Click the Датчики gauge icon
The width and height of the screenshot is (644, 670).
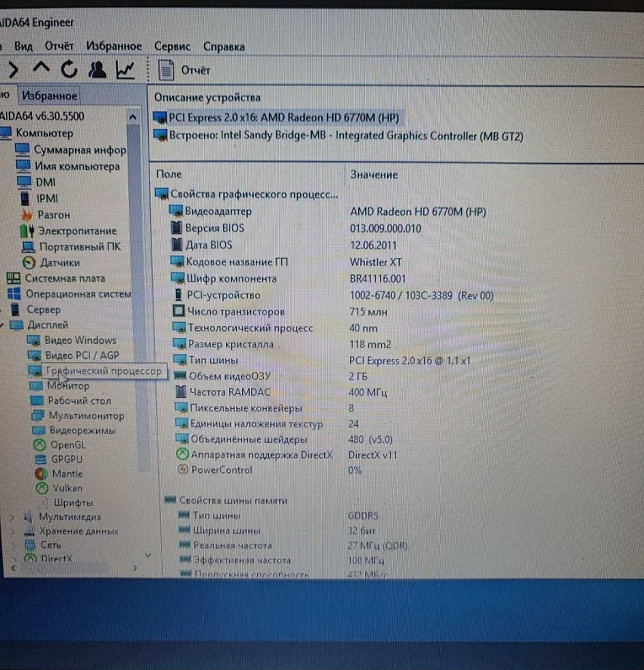(x=29, y=262)
